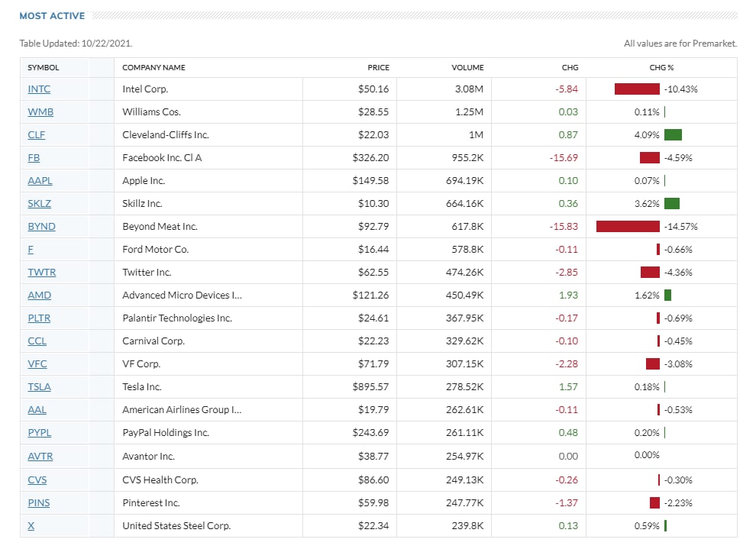Click the AVTR symbol link
Image resolution: width=756 pixels, height=549 pixels.
click(x=40, y=456)
